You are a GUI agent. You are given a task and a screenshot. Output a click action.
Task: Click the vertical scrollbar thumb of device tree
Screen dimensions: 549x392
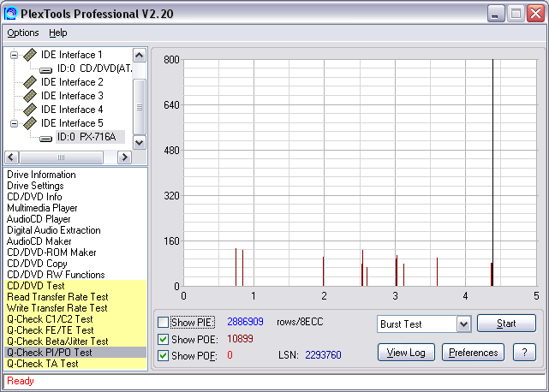pos(140,107)
